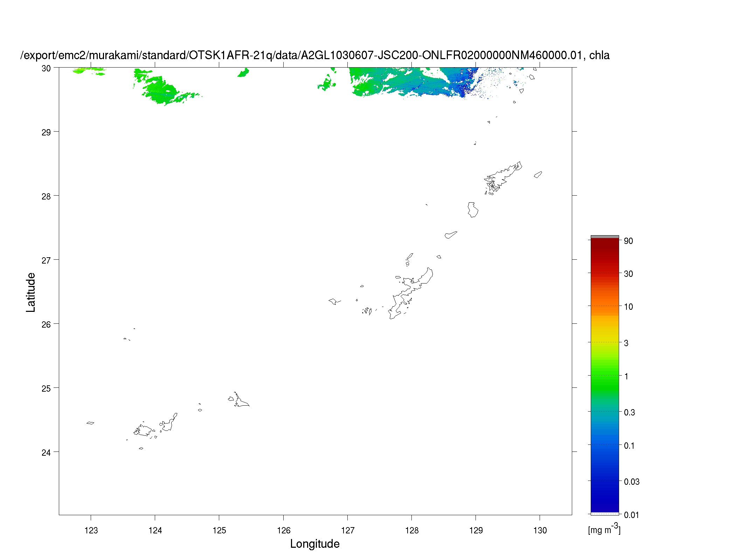The height and width of the screenshot is (560, 735).
Task: Click the Yonaguni island outline near 123E
Action: [90, 423]
